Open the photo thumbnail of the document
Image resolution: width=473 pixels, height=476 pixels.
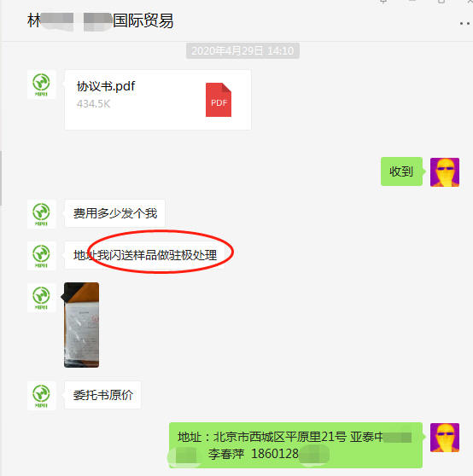(x=81, y=325)
